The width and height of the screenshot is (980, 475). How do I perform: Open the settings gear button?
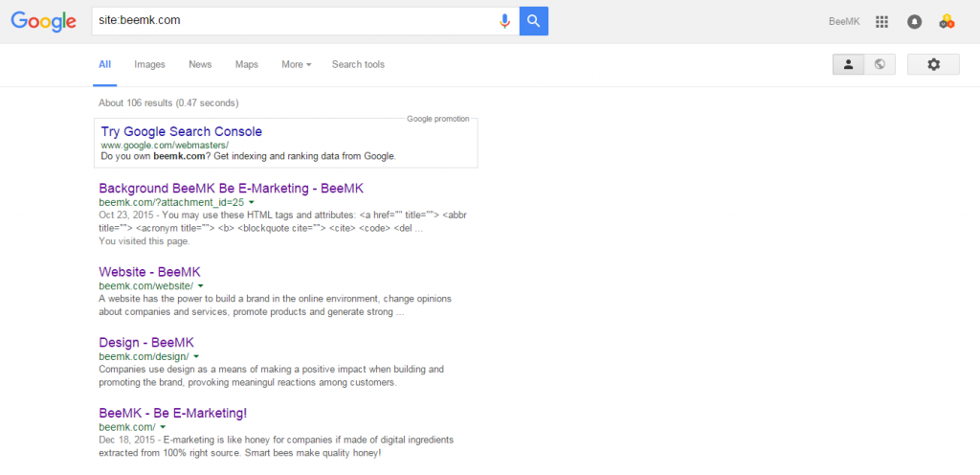tap(933, 64)
